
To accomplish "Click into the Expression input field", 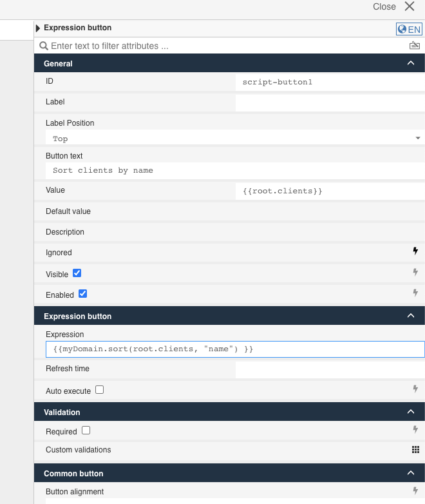I will click(x=234, y=349).
